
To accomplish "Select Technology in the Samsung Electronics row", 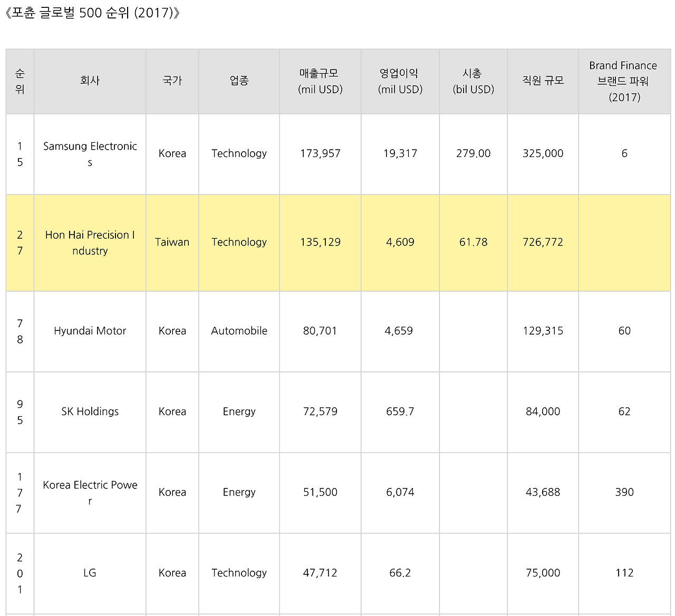I will click(x=239, y=154).
